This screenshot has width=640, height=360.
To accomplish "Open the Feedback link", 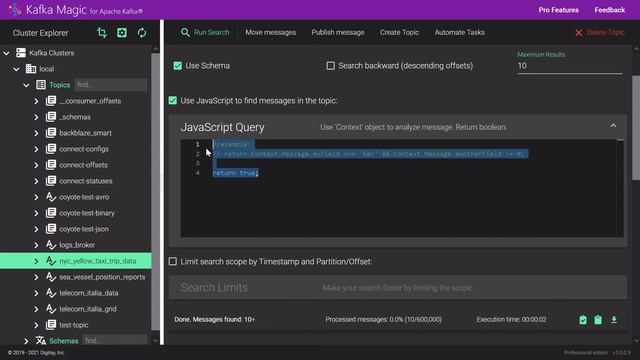I will 610,10.
